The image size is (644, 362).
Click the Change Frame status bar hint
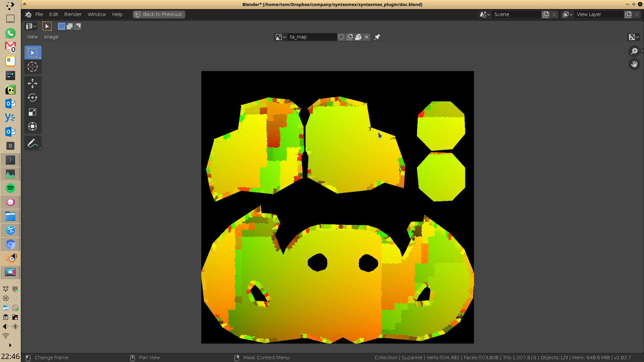coord(51,358)
